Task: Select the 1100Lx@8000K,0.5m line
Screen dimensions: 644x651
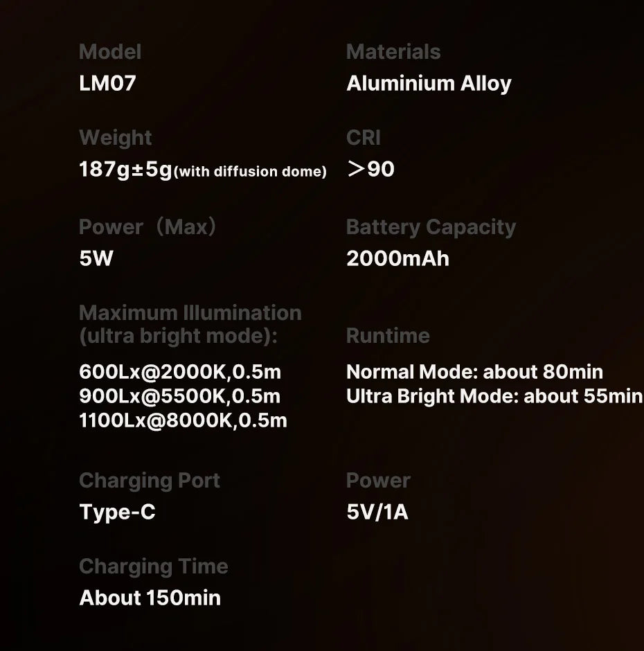Action: click(x=183, y=420)
